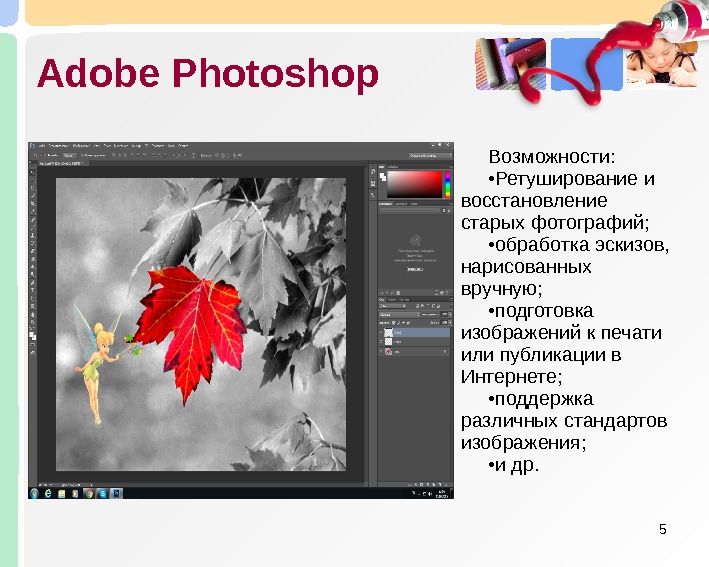
Task: Select the Spot Healing Brush tool
Action: [35, 220]
